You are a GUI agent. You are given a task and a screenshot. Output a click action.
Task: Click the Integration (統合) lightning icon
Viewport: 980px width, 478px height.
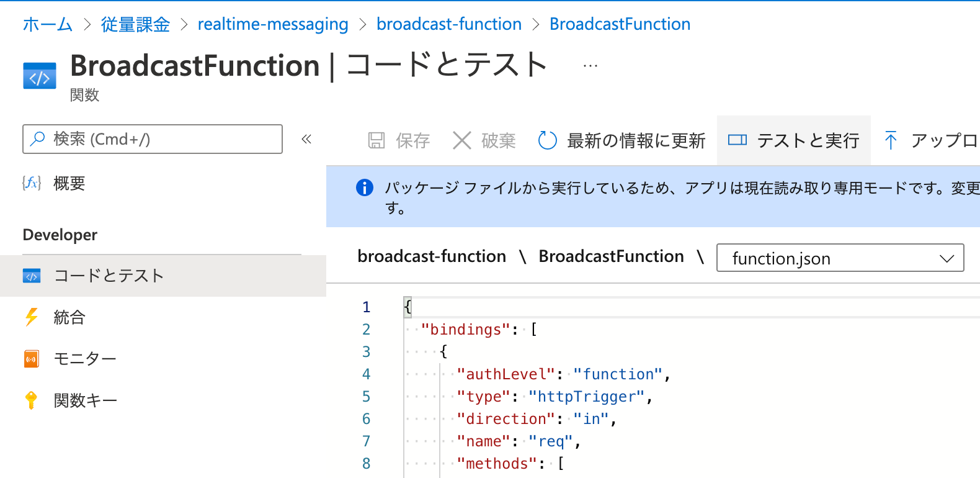[32, 317]
